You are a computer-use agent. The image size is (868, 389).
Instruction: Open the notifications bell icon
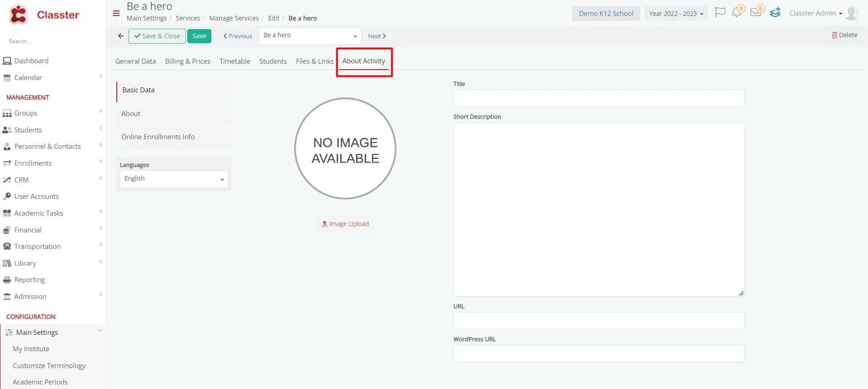pyautogui.click(x=737, y=12)
